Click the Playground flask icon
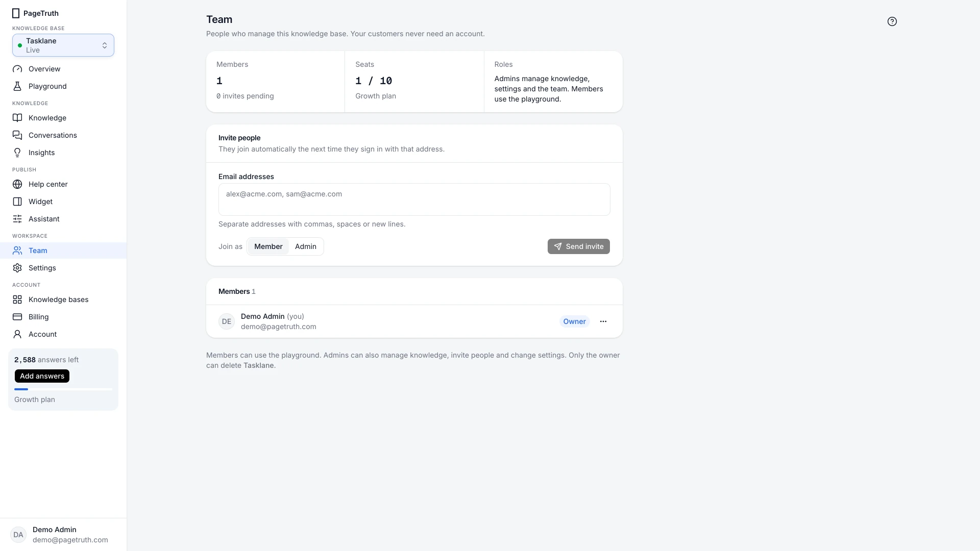This screenshot has width=980, height=551. click(17, 86)
